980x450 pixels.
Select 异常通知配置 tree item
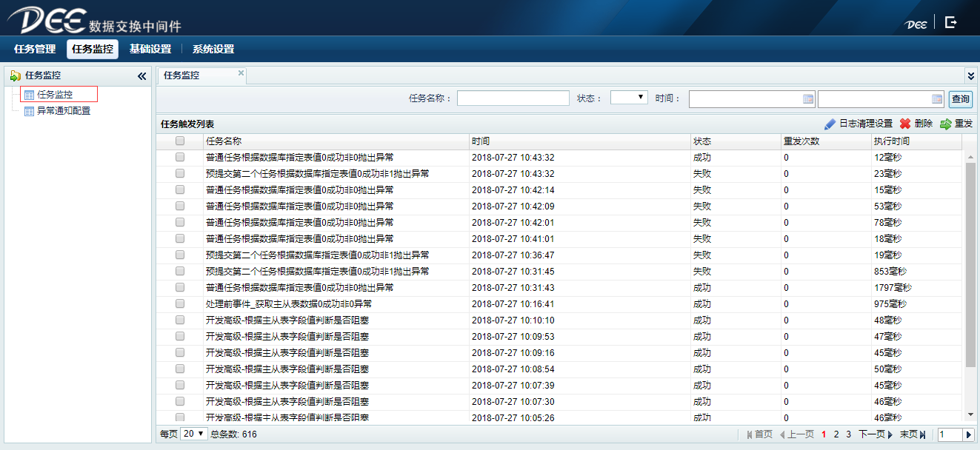64,111
